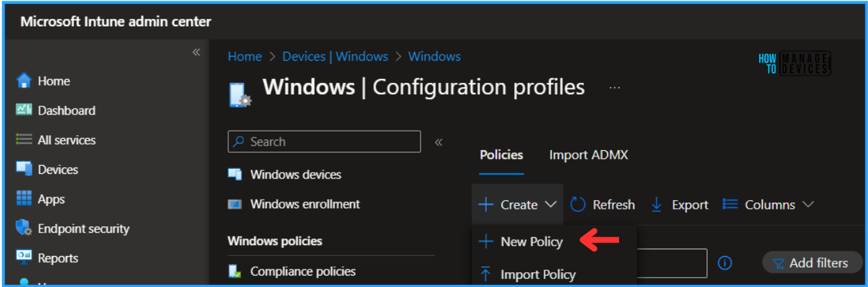Select Import Policy from Create menu
This screenshot has width=868, height=287.
(528, 274)
